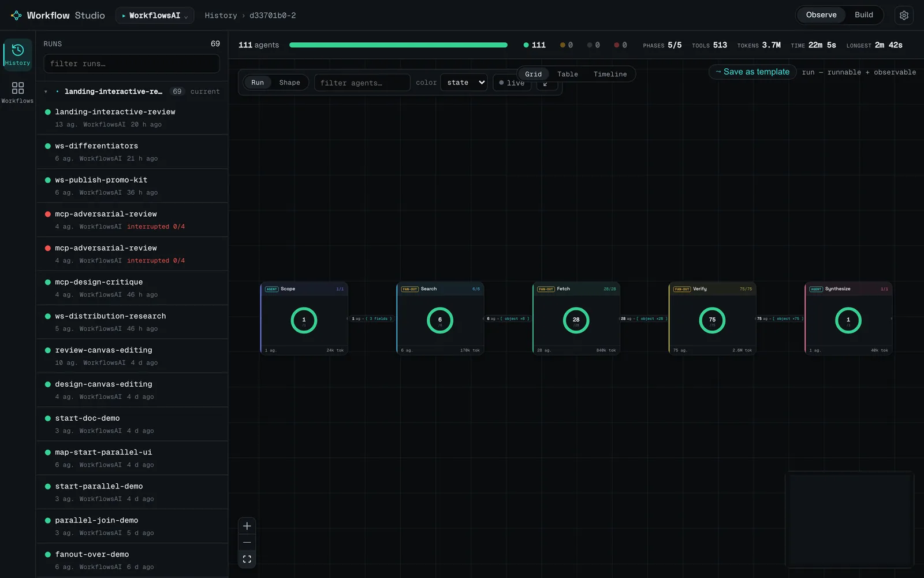
Task: Click the red failed count indicator
Action: (620, 45)
